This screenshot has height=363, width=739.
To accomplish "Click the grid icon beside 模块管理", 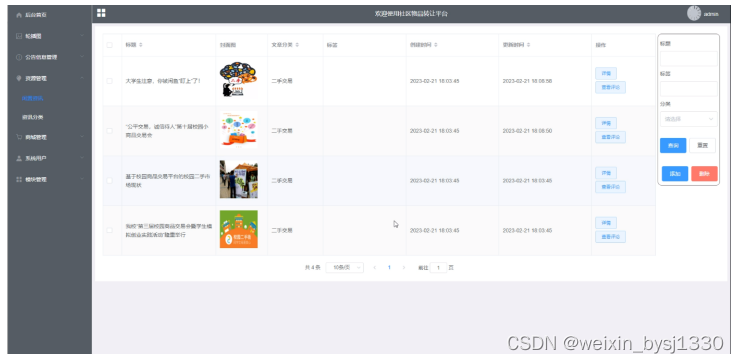I will click(19, 180).
